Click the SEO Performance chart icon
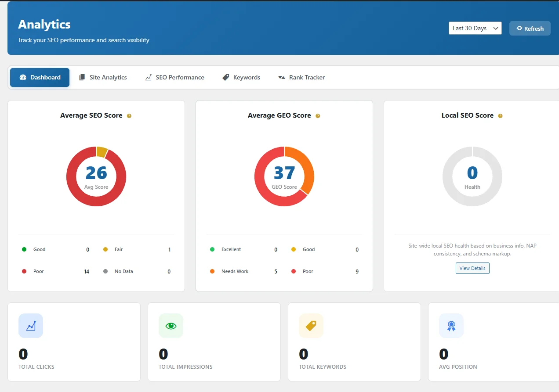This screenshot has height=392, width=559. [x=148, y=77]
